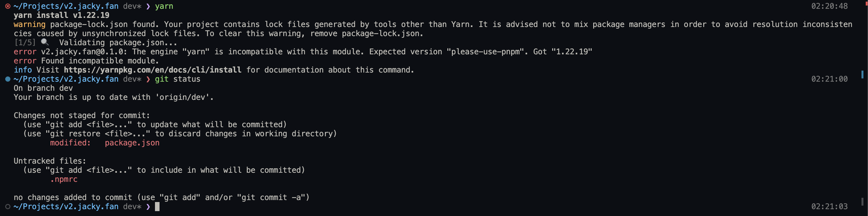Click the red prompt chevron before git status
This screenshot has width=868, height=216.
click(x=148, y=79)
